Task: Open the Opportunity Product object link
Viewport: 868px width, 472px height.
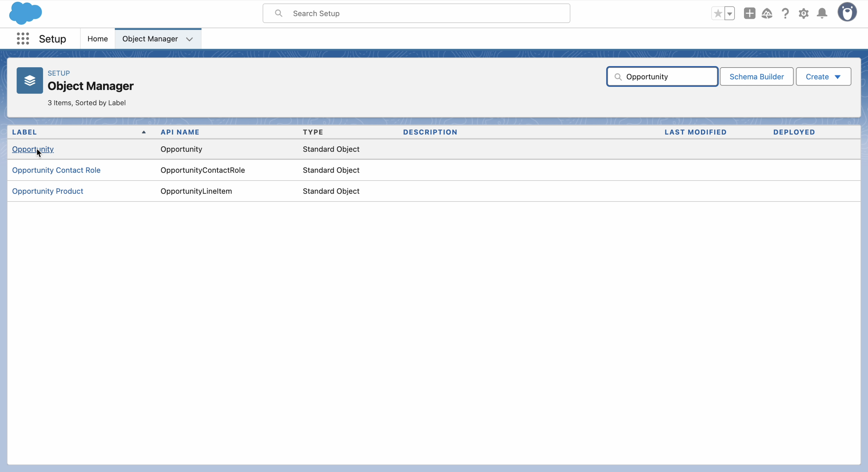Action: pos(48,191)
